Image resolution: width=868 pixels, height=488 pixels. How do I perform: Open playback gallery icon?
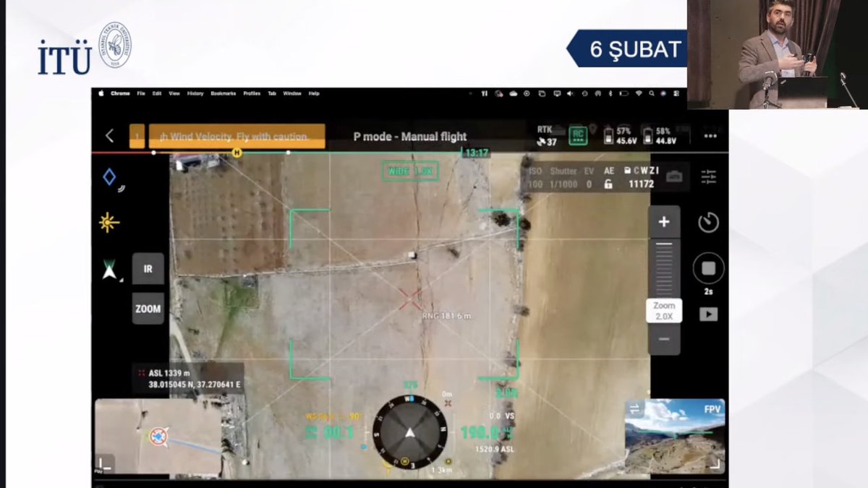708,314
